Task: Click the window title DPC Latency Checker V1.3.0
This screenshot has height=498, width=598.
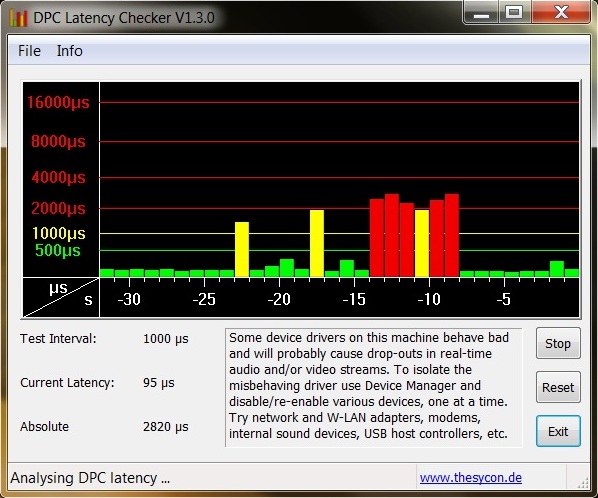Action: (124, 18)
